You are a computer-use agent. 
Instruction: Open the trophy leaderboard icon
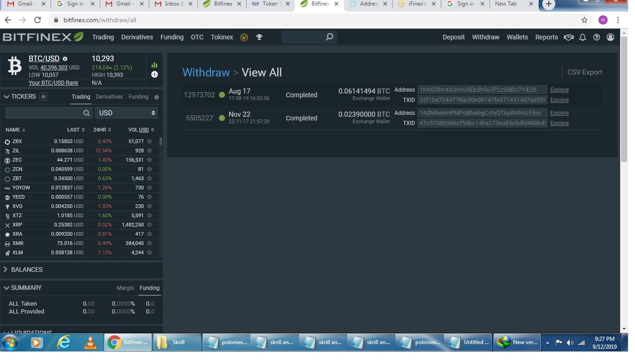click(x=259, y=37)
